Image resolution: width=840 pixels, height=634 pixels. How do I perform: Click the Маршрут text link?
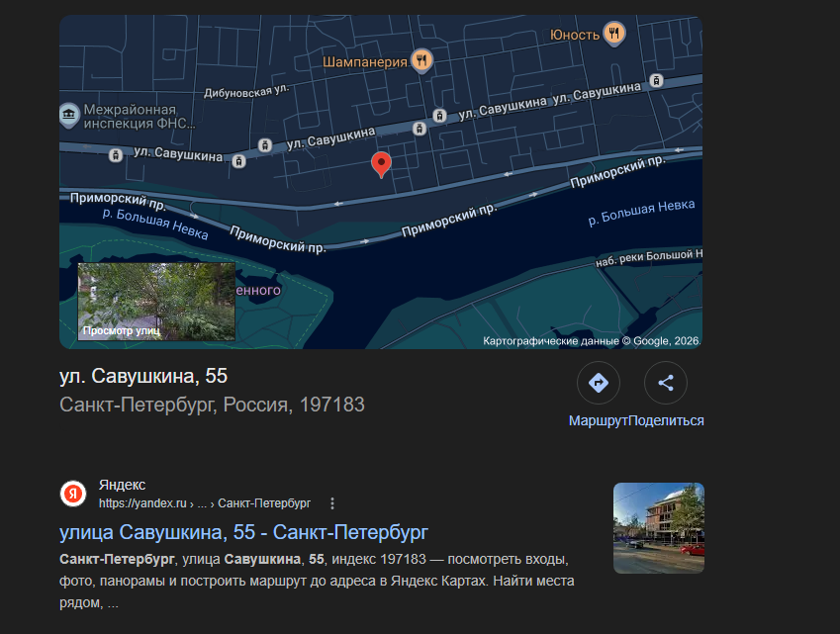click(598, 420)
